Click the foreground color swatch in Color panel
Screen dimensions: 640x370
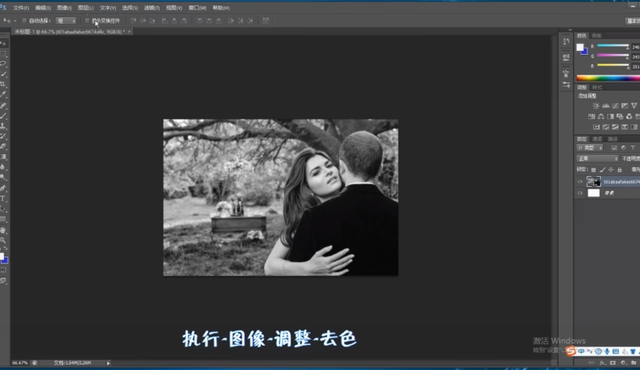[x=580, y=47]
